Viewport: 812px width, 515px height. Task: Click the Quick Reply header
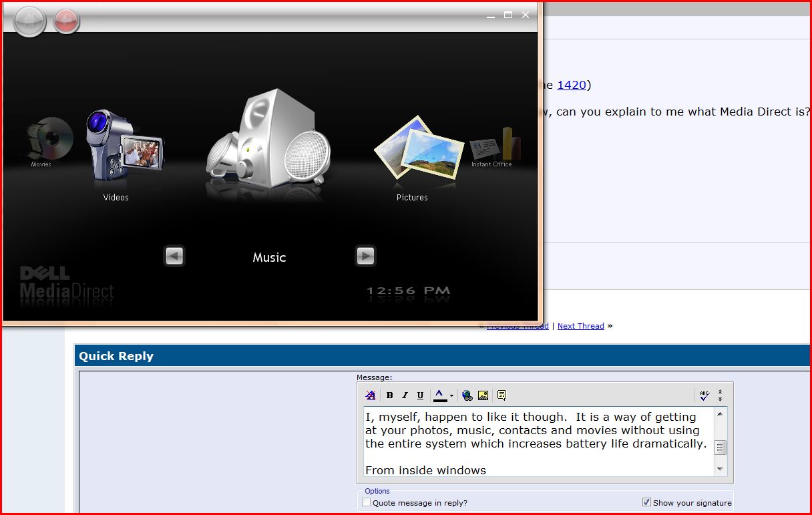pos(116,356)
